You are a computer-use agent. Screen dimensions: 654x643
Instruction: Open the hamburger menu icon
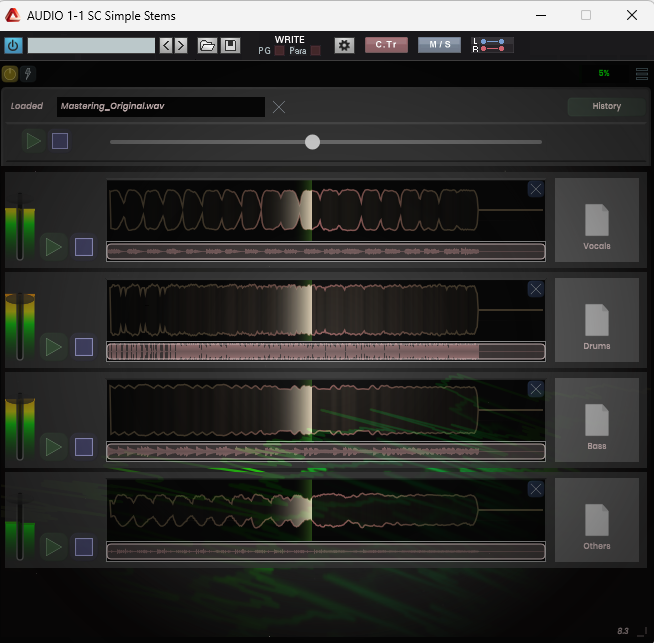(641, 74)
